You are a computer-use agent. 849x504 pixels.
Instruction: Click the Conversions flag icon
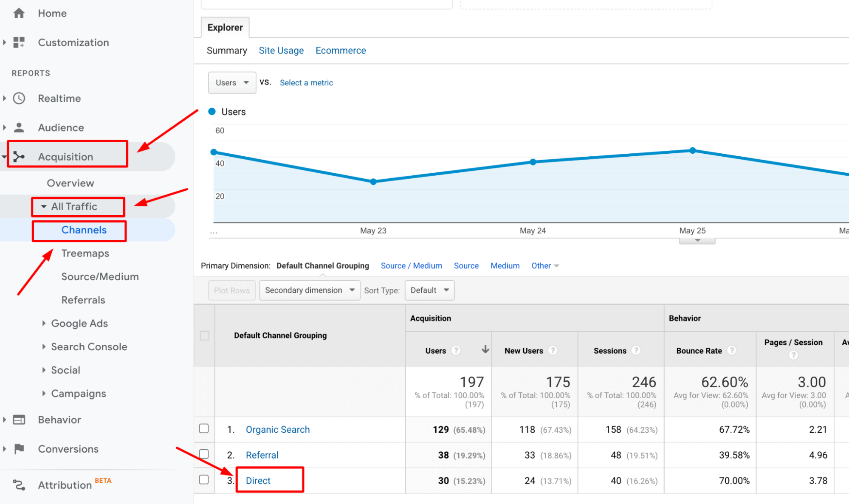(x=19, y=449)
